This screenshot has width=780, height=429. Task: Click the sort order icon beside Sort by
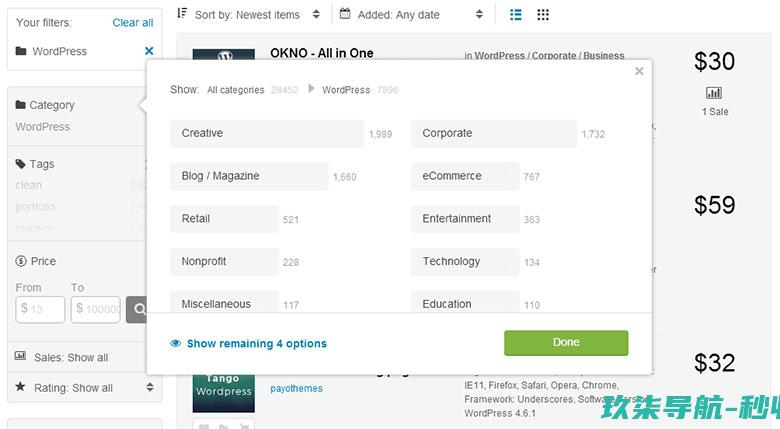[x=182, y=13]
